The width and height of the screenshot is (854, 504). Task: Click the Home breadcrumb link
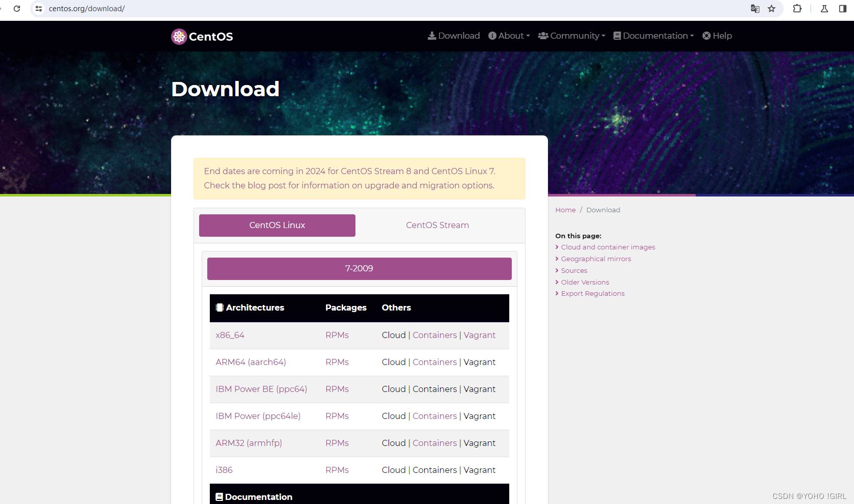565,210
